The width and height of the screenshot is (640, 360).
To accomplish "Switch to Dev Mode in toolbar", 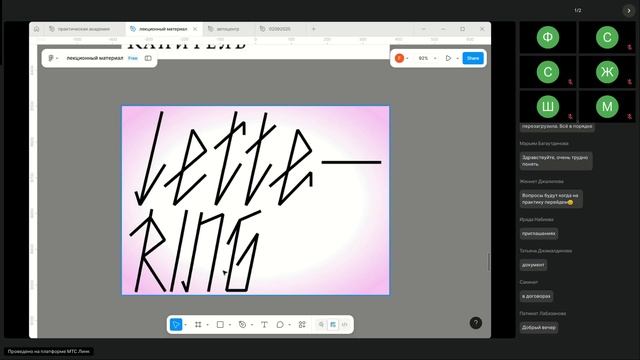I will [x=344, y=324].
